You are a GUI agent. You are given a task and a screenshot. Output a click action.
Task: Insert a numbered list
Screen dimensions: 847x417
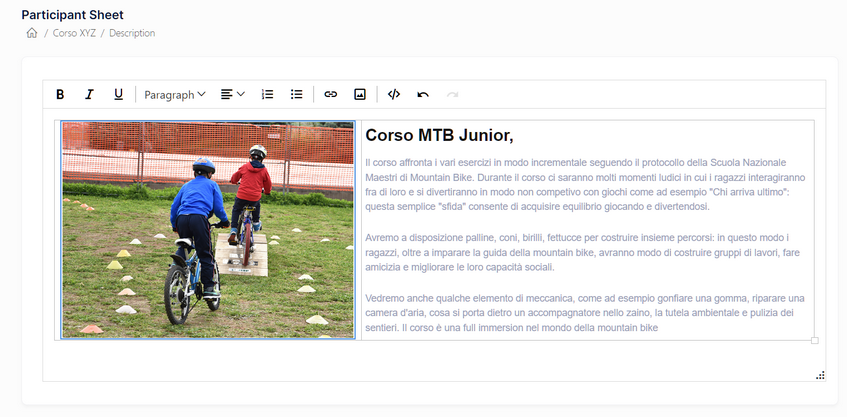click(267, 95)
